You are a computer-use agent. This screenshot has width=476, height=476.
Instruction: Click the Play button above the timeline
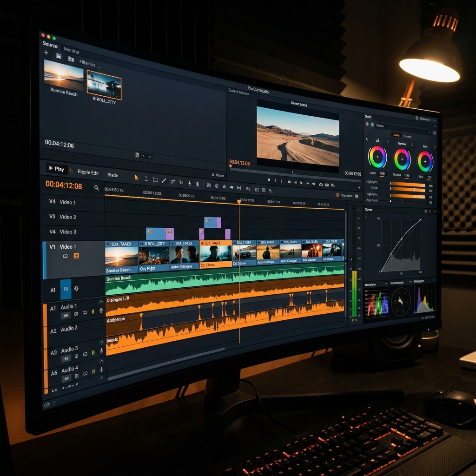click(x=57, y=169)
